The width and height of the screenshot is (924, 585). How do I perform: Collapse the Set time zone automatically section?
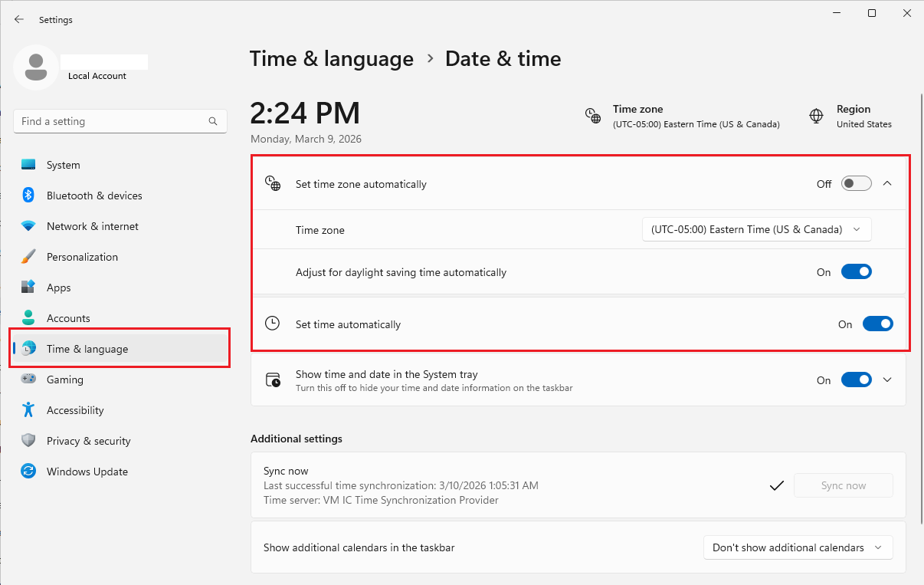(x=887, y=184)
